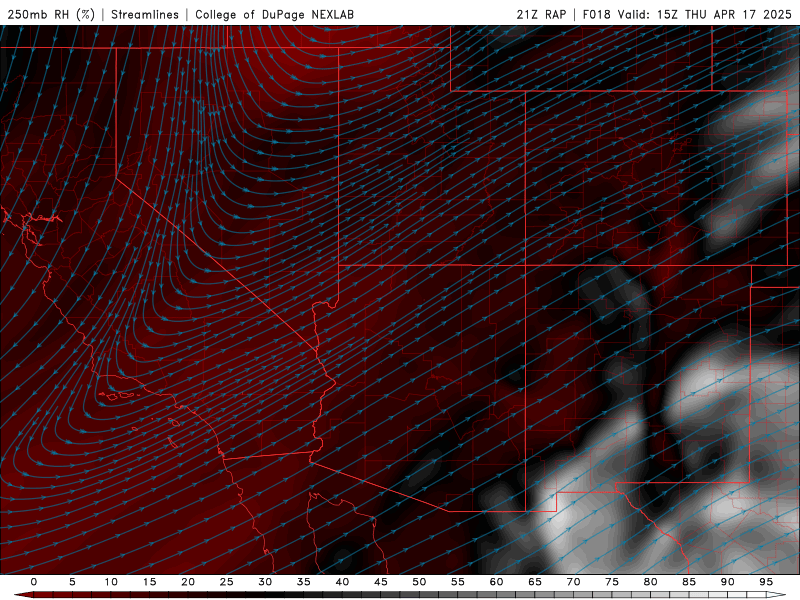Click the colorbar label "30"
Image resolution: width=800 pixels, height=600 pixels.
click(265, 582)
